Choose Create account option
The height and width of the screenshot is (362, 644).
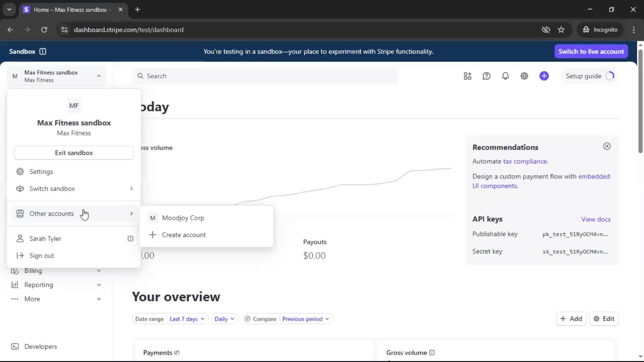(183, 235)
